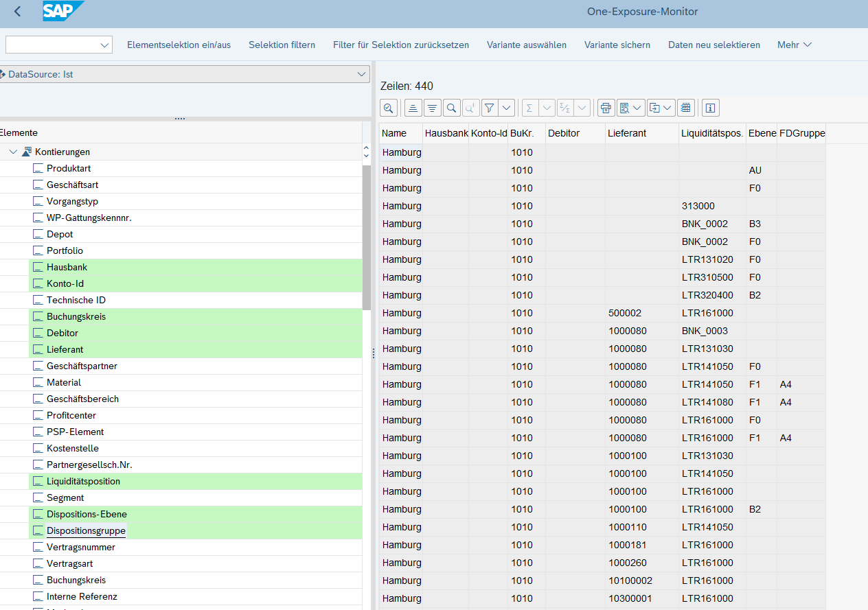The image size is (868, 610).
Task: Open the DataSource: Ist dropdown
Action: 362,74
